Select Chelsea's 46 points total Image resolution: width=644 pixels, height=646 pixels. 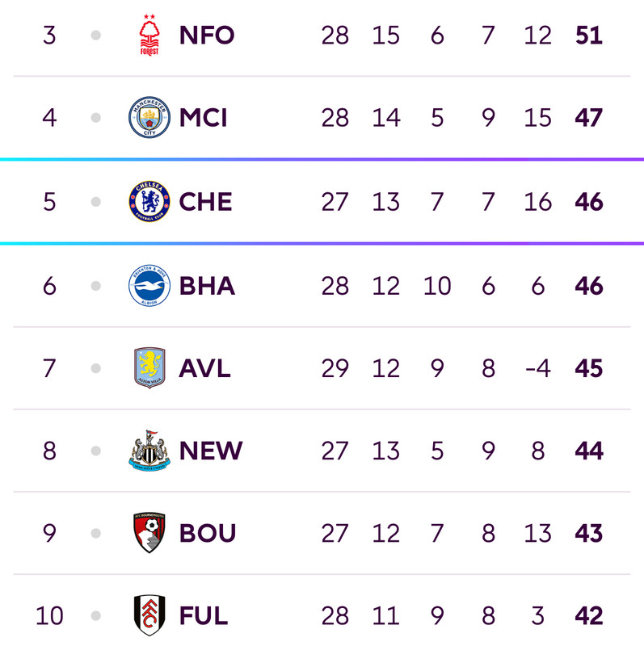point(589,202)
